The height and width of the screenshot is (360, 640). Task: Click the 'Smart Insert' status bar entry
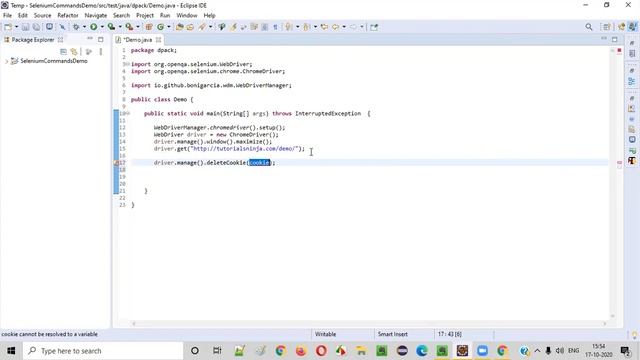coord(393,334)
